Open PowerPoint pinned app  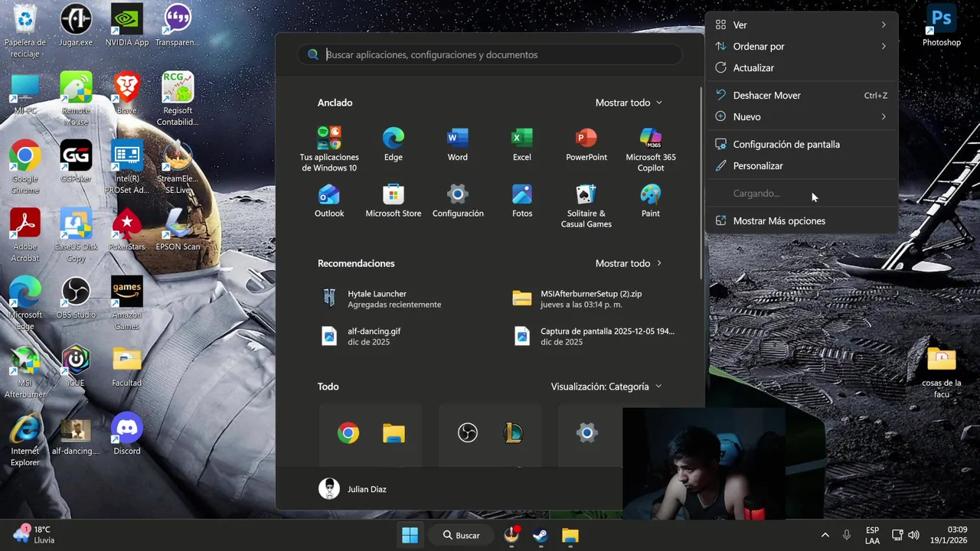pyautogui.click(x=586, y=145)
